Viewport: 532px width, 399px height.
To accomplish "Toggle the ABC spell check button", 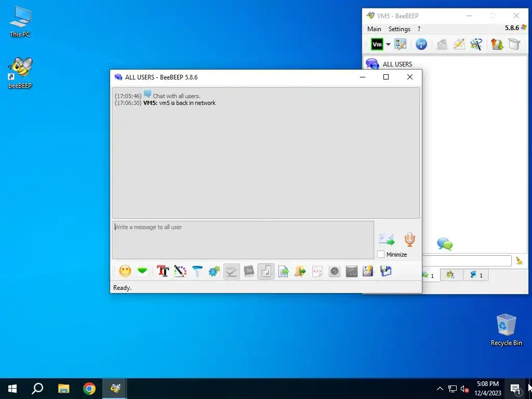I will click(231, 271).
